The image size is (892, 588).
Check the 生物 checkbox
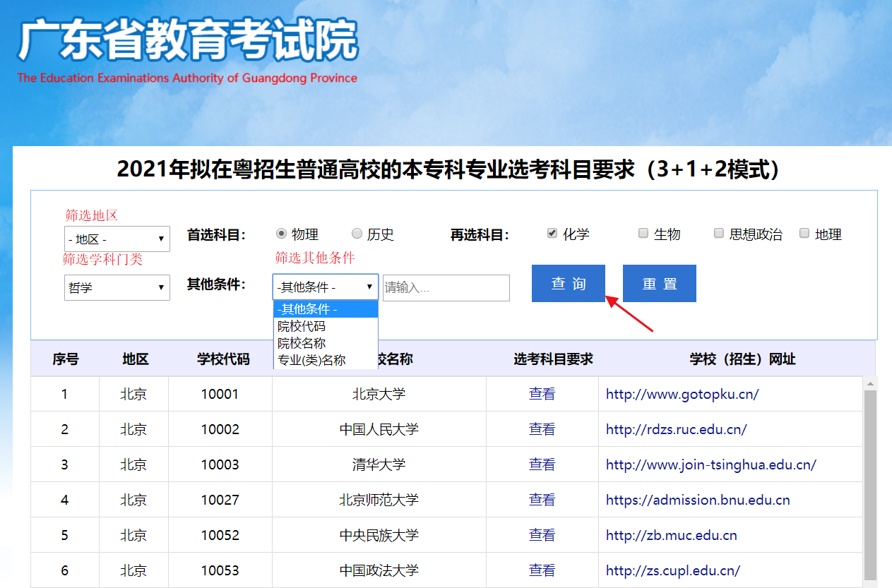click(643, 234)
